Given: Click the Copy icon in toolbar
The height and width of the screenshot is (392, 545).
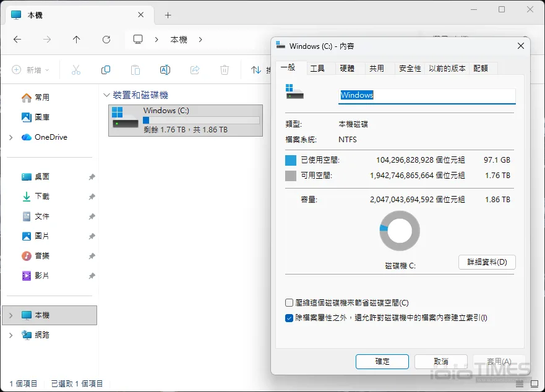Looking at the screenshot, I should click(106, 70).
